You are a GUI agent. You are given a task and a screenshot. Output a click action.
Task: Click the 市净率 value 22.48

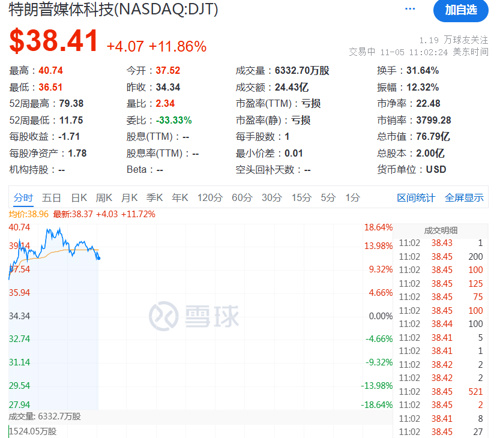coord(428,104)
